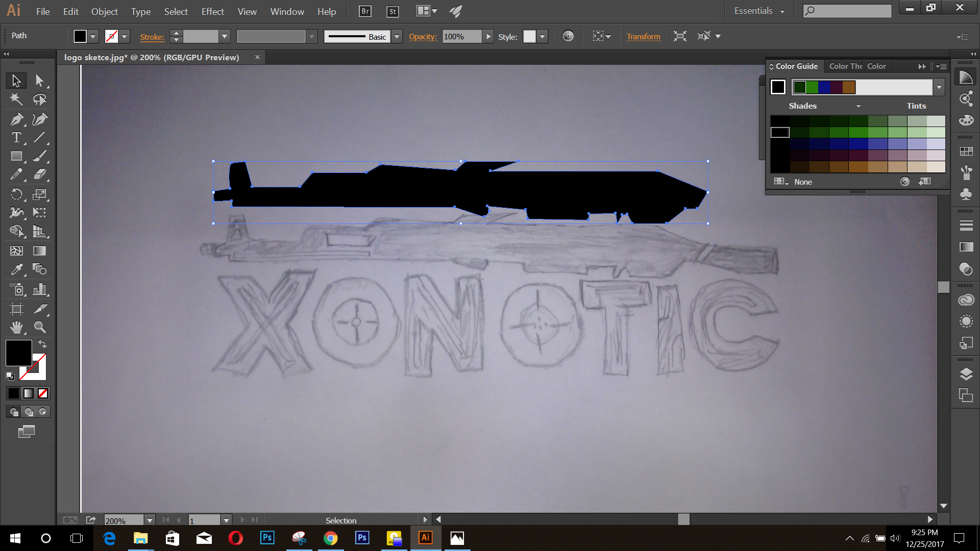Open the Essentials workspace switcher
The height and width of the screenshot is (551, 980).
(x=759, y=11)
